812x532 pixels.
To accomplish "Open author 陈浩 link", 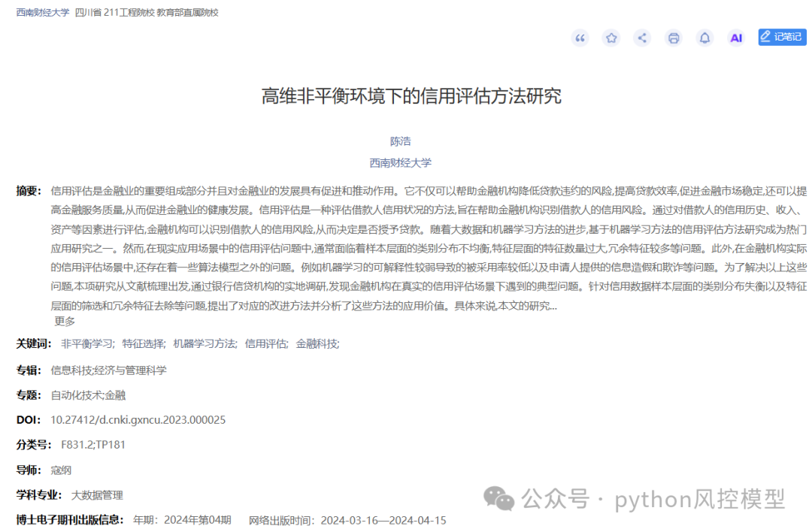I will pyautogui.click(x=400, y=141).
